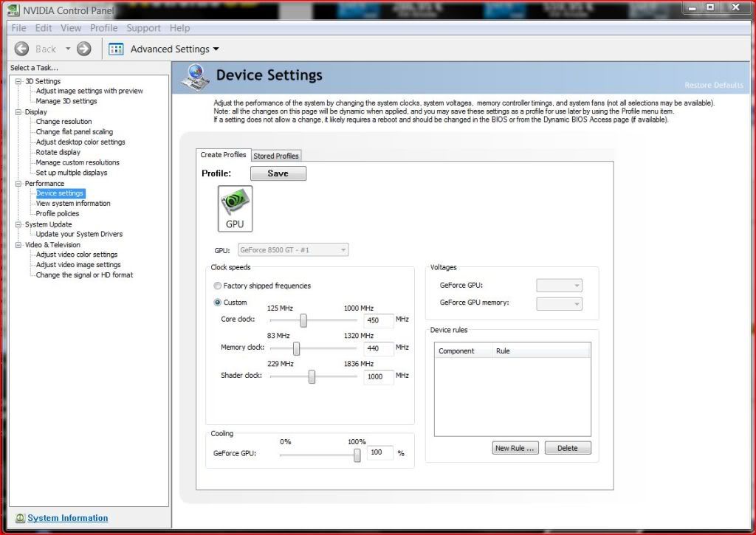Select Change resolution
The width and height of the screenshot is (756, 535).
pyautogui.click(x=63, y=122)
